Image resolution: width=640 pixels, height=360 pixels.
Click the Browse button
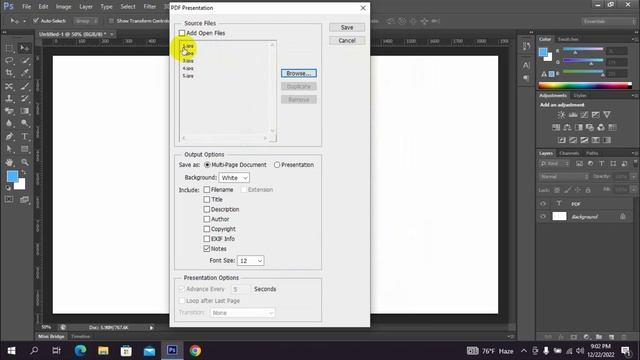coord(299,73)
